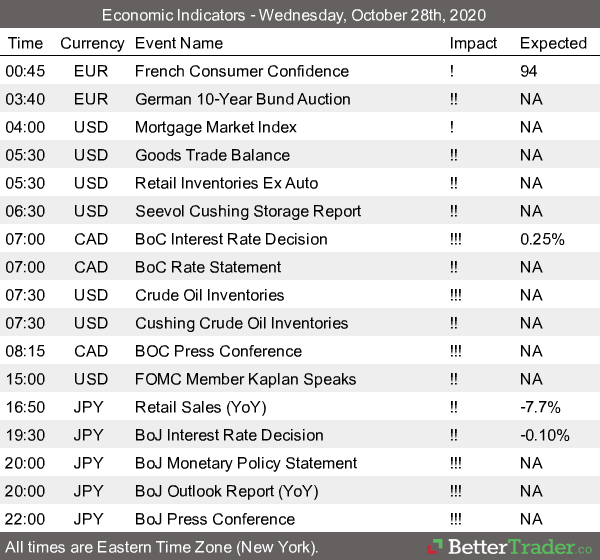Select the Retail Sales (YoY) event
This screenshot has height=560, width=600.
[201, 407]
